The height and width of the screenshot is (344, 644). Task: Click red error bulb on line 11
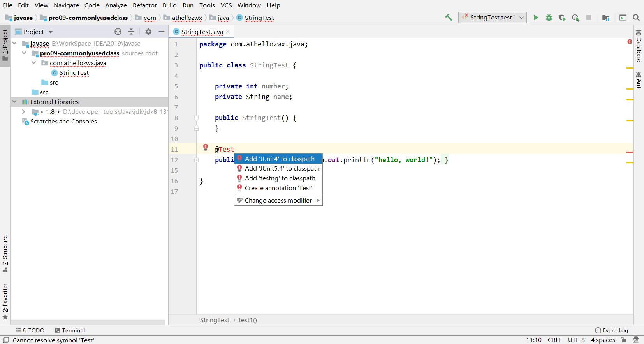(x=206, y=147)
